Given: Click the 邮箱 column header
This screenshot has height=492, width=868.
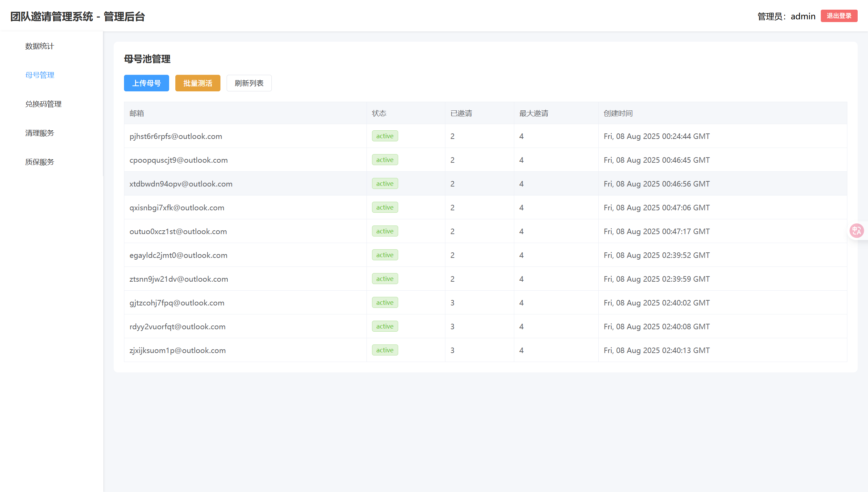Looking at the screenshot, I should (x=137, y=113).
